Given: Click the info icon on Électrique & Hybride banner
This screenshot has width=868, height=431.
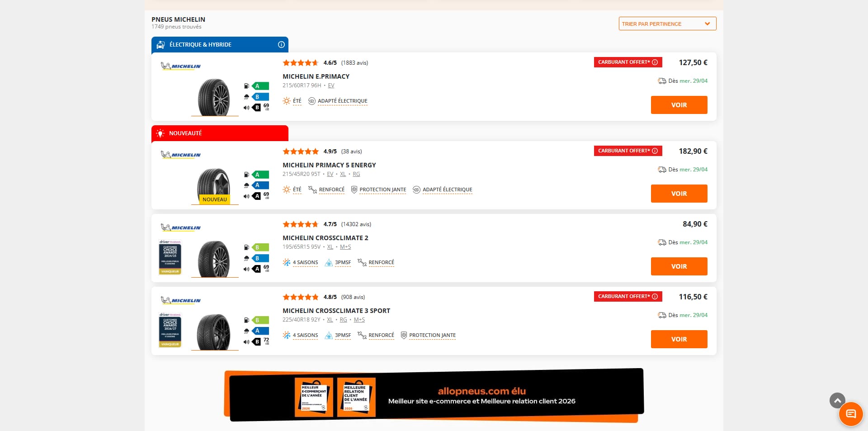Looking at the screenshot, I should coord(281,45).
